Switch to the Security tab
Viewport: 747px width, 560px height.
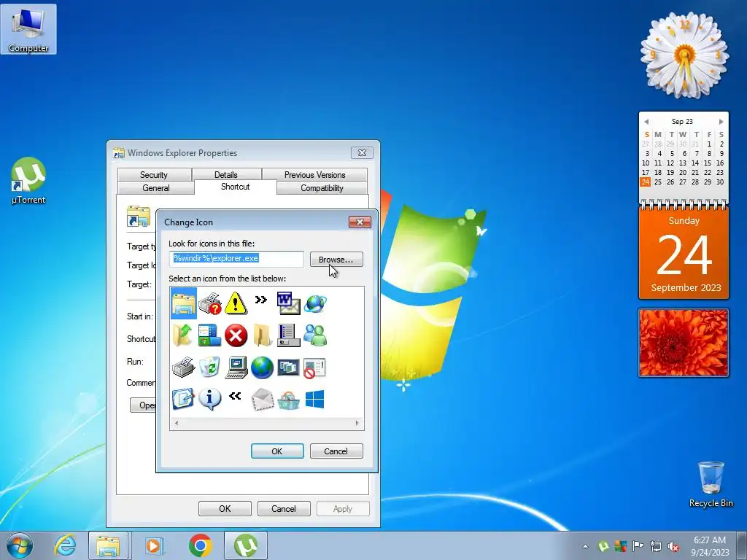[154, 175]
